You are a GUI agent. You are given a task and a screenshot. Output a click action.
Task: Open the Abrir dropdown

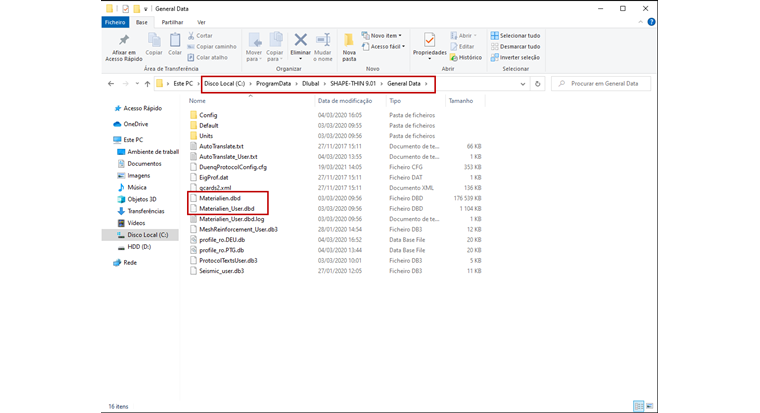pos(463,35)
